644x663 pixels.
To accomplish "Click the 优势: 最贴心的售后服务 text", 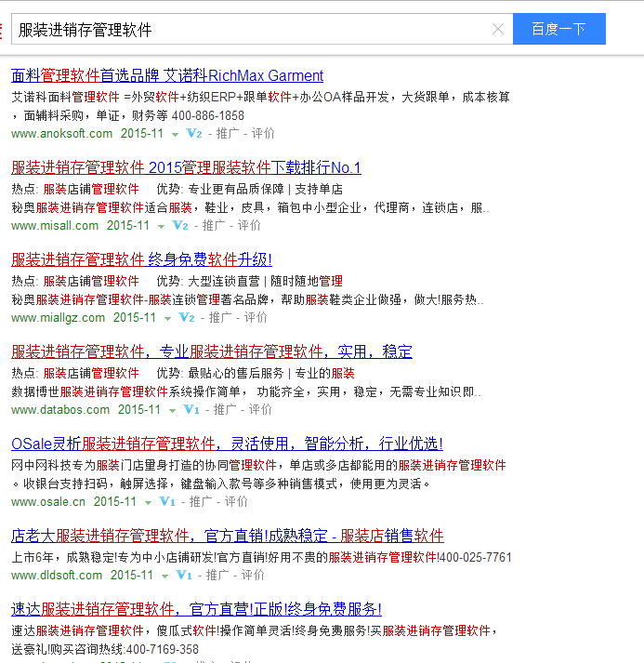I will [x=220, y=374].
